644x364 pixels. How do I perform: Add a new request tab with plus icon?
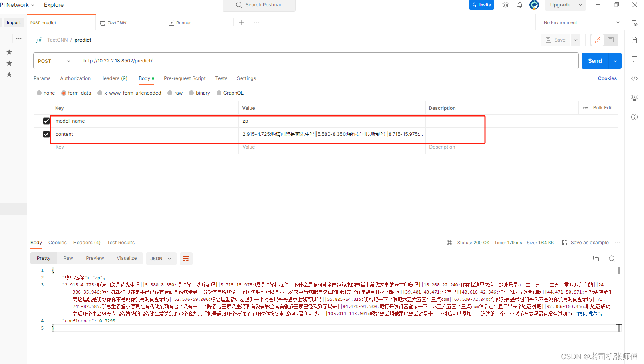point(242,22)
